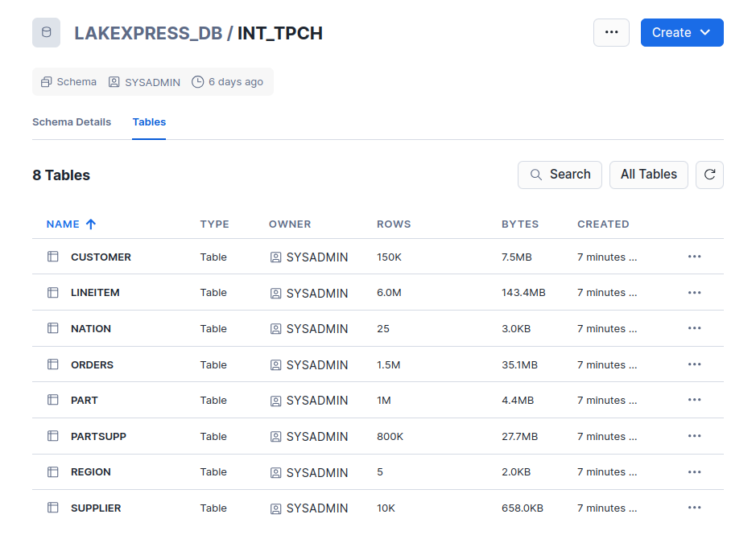
Task: Click the table icon beside NATION
Action: click(x=53, y=328)
